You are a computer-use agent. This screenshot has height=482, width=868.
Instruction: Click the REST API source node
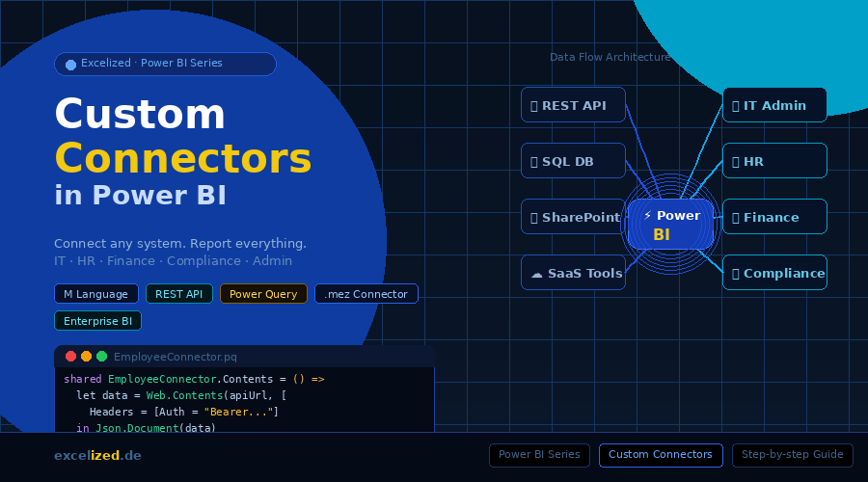point(574,105)
